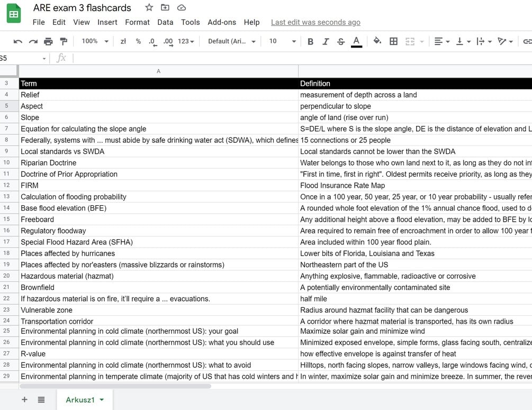Open the vertical align dropdown
The height and width of the screenshot is (410, 532).
pos(463,41)
